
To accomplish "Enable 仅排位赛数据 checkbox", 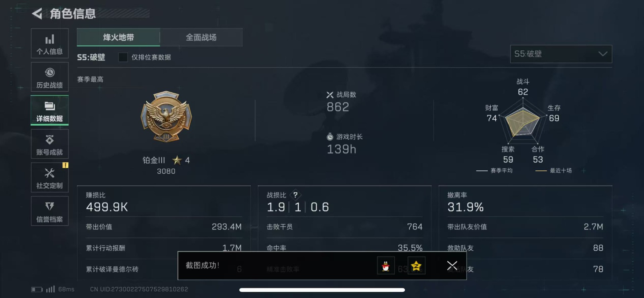I will pyautogui.click(x=123, y=57).
